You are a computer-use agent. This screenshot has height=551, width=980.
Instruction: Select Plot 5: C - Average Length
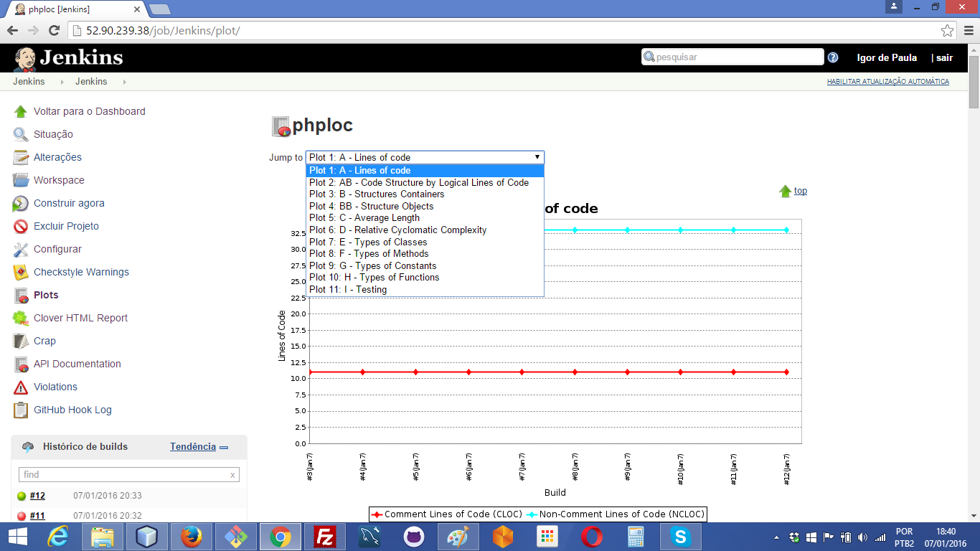click(x=425, y=218)
